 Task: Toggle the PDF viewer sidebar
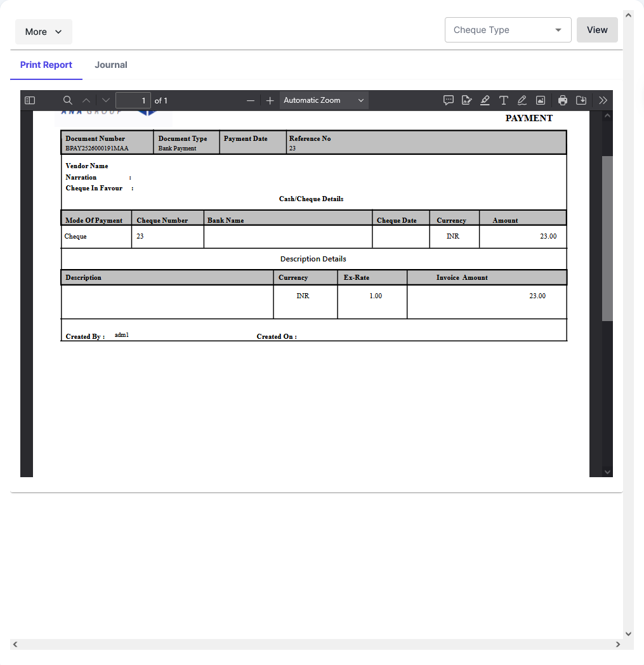(x=30, y=100)
